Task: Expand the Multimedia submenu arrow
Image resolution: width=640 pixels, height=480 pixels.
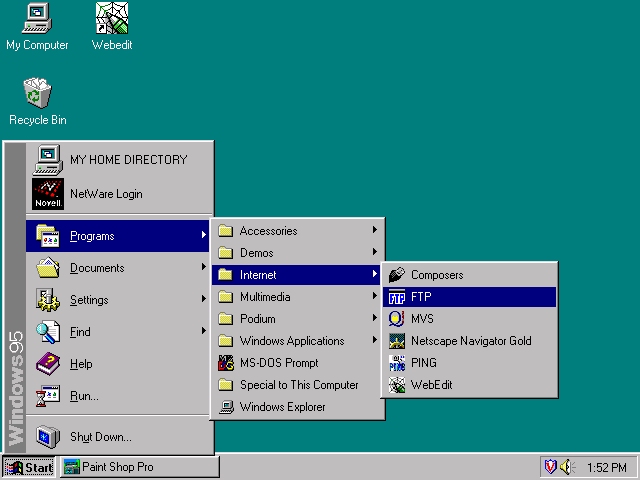Action: click(375, 296)
